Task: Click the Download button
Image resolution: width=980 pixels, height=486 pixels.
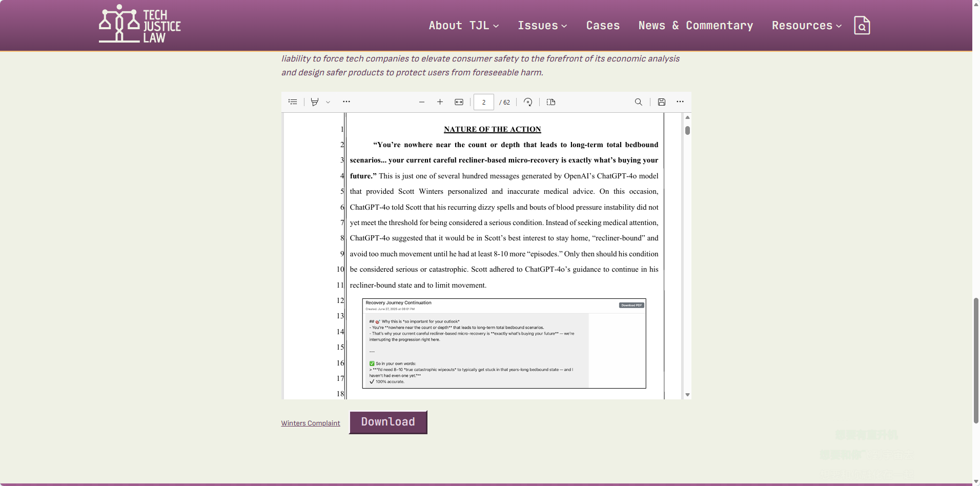Action: tap(388, 422)
